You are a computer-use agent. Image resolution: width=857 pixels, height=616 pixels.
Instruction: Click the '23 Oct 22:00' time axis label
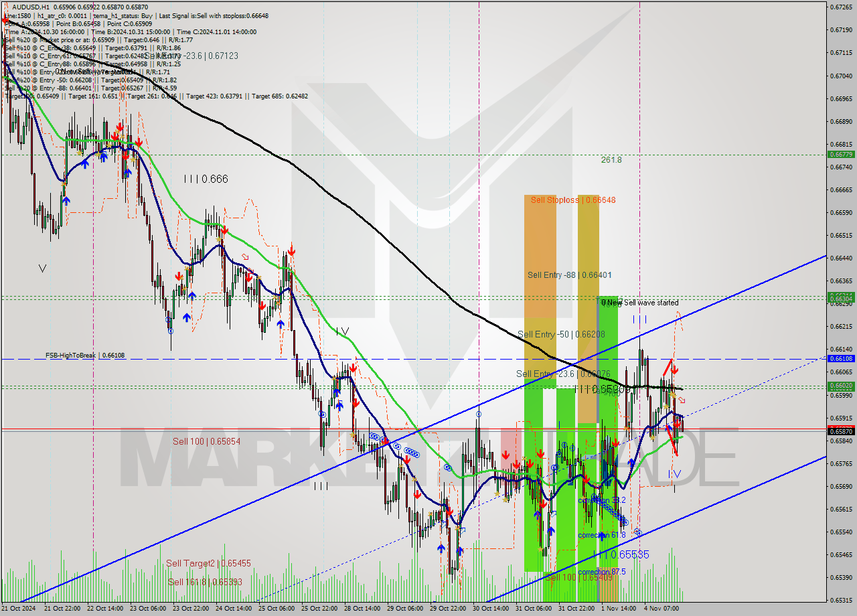(191, 609)
